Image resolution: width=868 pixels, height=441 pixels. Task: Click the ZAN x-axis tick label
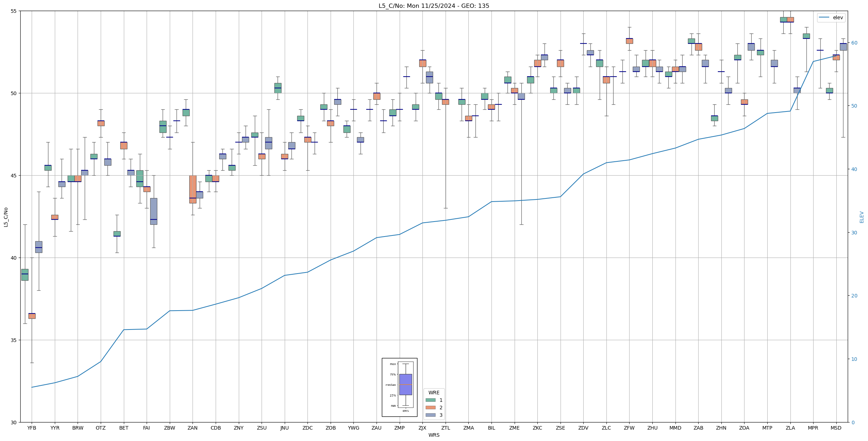(193, 428)
